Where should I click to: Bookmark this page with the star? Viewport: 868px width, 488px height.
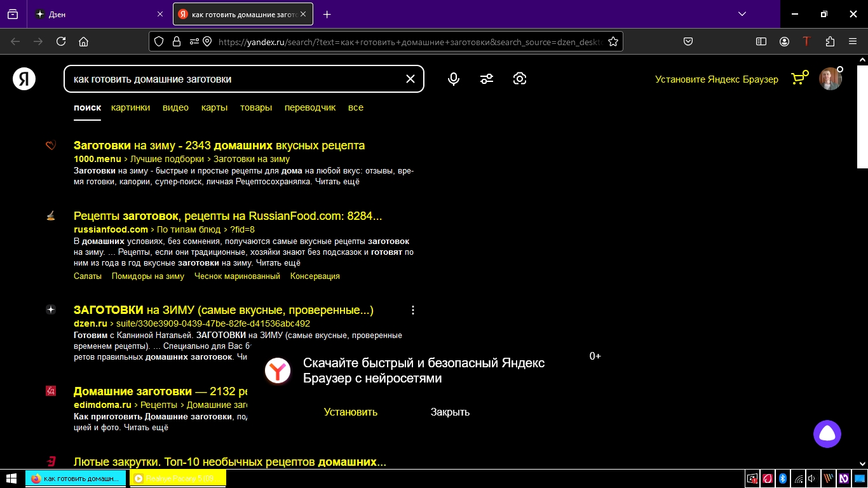click(613, 41)
